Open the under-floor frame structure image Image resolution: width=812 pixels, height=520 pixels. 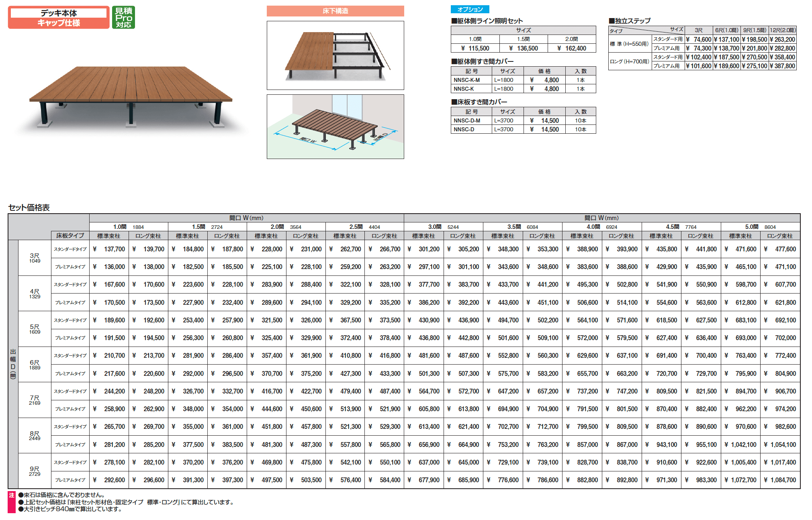coord(335,55)
